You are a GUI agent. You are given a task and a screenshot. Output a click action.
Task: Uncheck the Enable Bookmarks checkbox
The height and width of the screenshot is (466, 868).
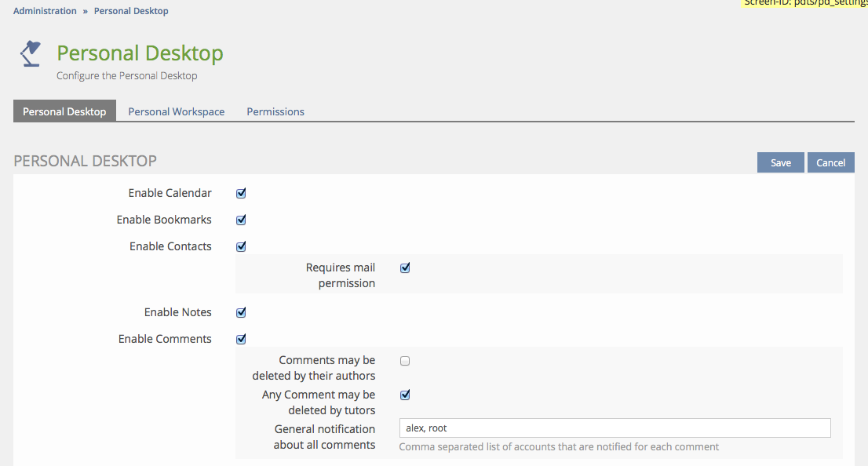point(241,220)
